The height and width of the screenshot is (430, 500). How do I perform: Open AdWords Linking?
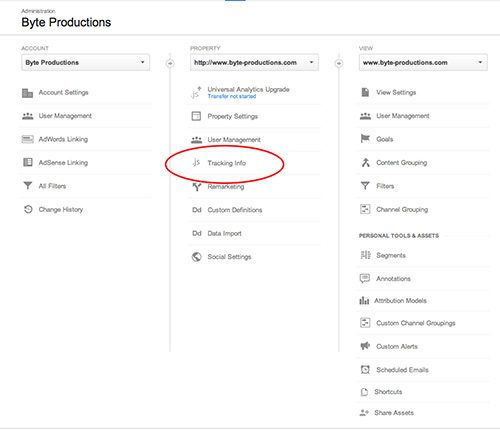63,139
